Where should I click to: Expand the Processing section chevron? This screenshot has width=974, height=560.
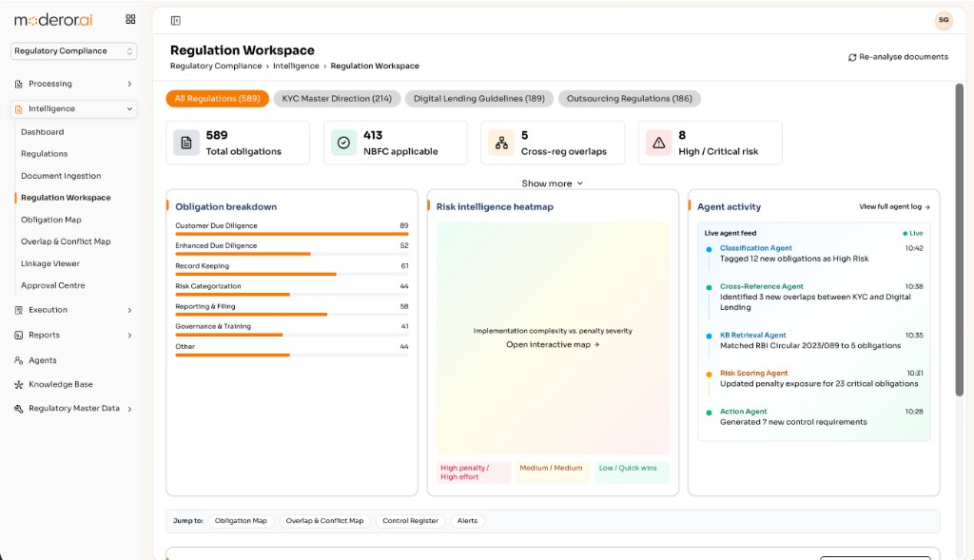click(x=129, y=84)
